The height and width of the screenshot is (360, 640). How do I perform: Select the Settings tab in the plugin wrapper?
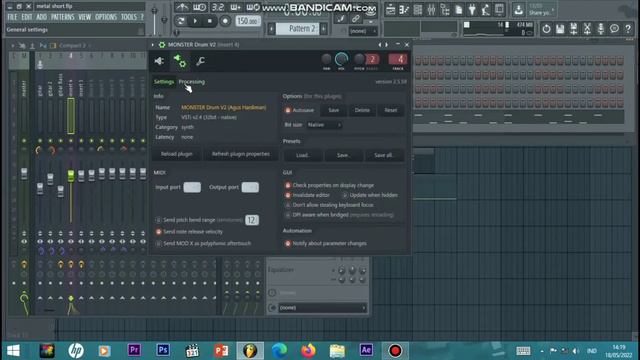click(164, 82)
